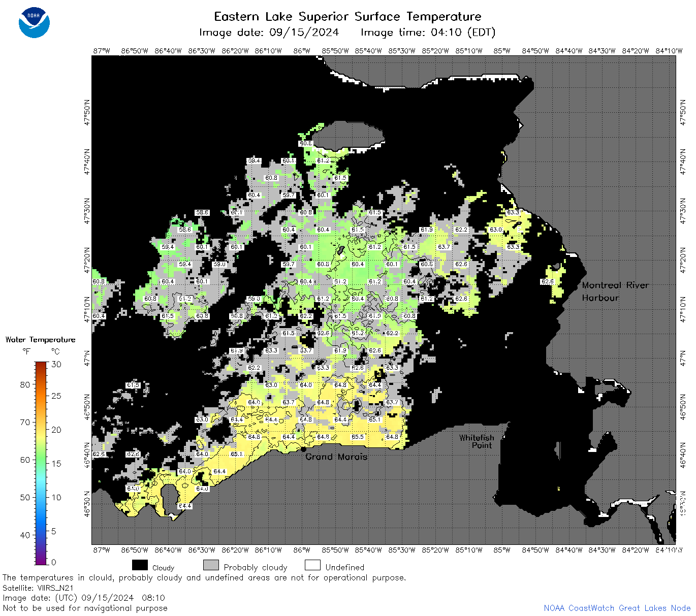Open the NOAA CoastWatch Great Lakes Node link

point(617,608)
